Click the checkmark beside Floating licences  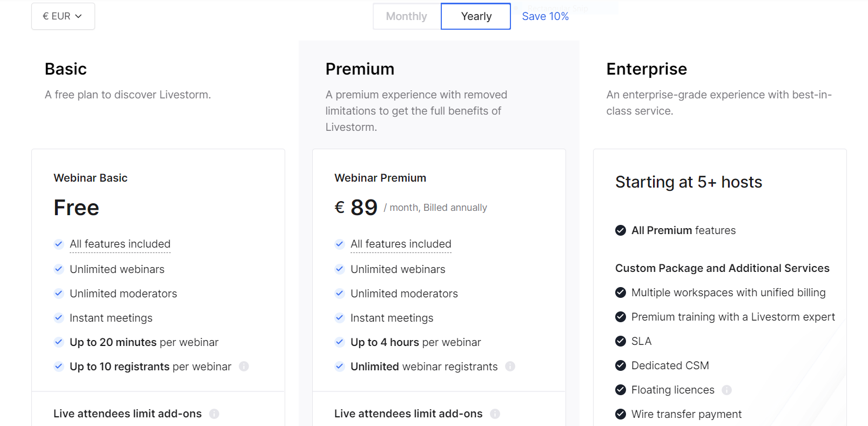click(621, 390)
